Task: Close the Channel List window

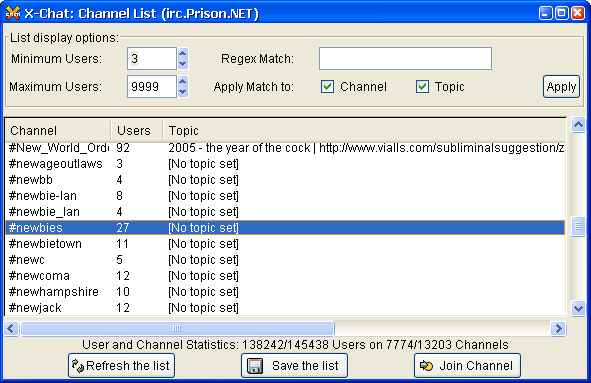Action: tap(578, 13)
